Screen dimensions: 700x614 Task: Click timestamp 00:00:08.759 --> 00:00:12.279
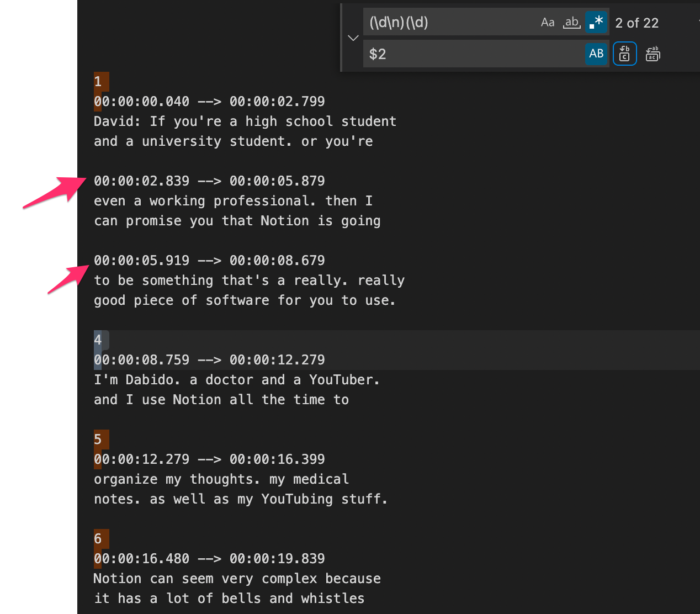click(x=209, y=360)
